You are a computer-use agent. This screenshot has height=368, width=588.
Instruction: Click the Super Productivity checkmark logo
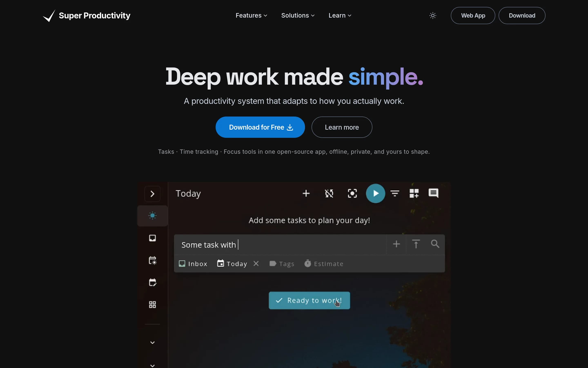click(49, 16)
